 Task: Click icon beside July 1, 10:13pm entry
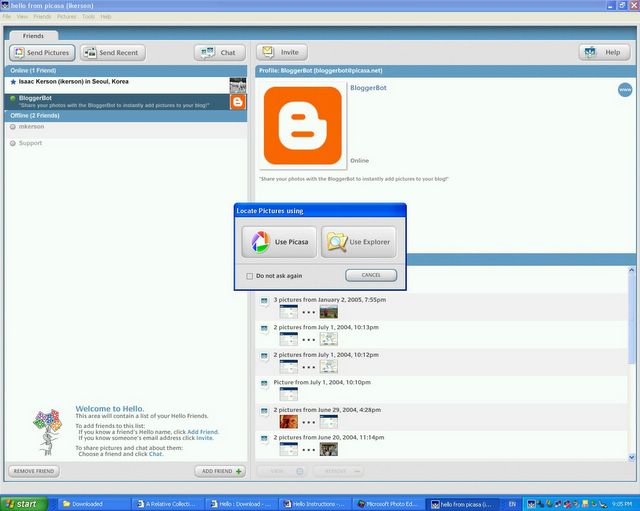pyautogui.click(x=264, y=328)
